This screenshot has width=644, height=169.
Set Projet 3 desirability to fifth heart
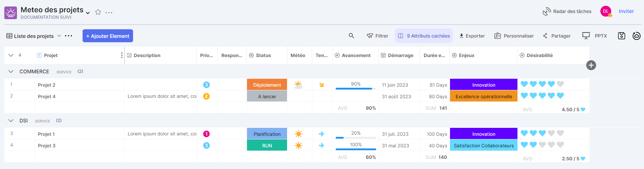[x=560, y=145]
